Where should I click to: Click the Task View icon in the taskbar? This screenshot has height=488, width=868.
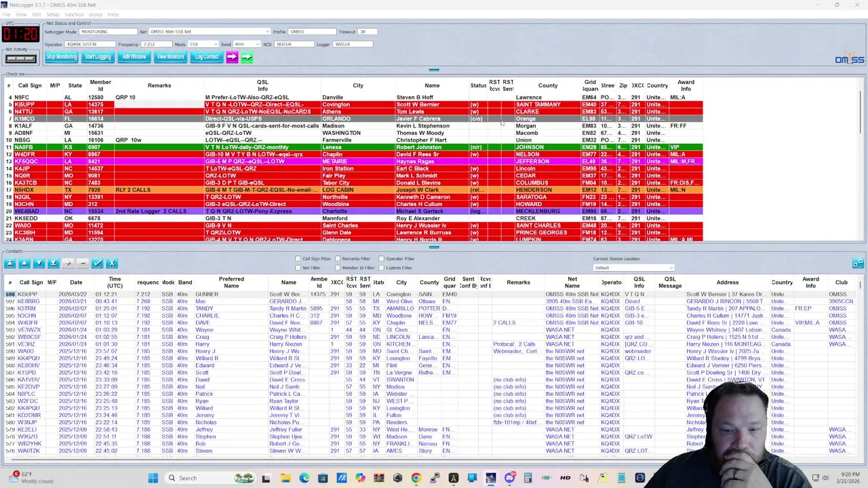266,478
